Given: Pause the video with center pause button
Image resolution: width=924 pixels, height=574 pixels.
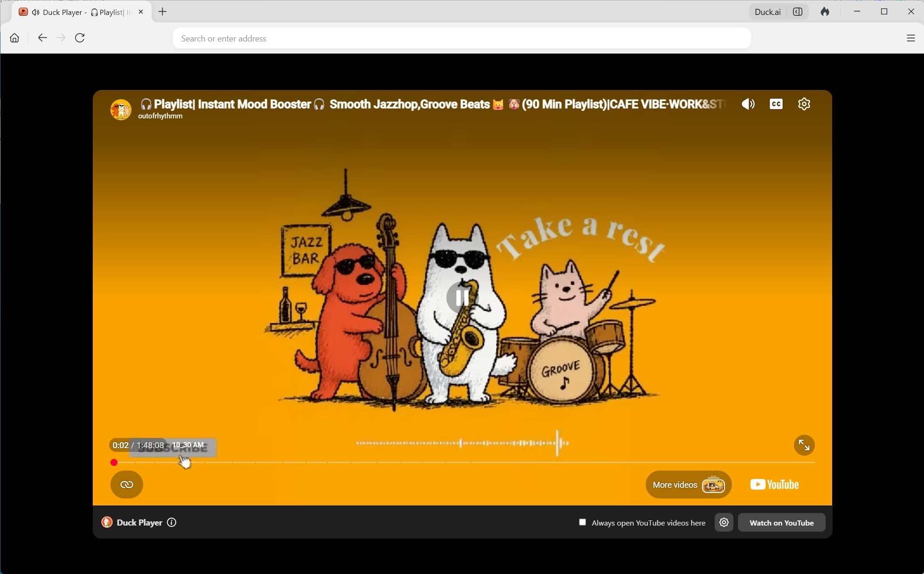Looking at the screenshot, I should click(x=462, y=297).
